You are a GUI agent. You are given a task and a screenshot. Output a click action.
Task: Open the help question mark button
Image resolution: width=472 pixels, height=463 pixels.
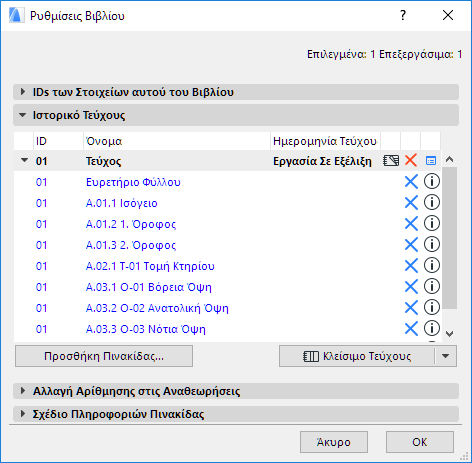(x=403, y=15)
